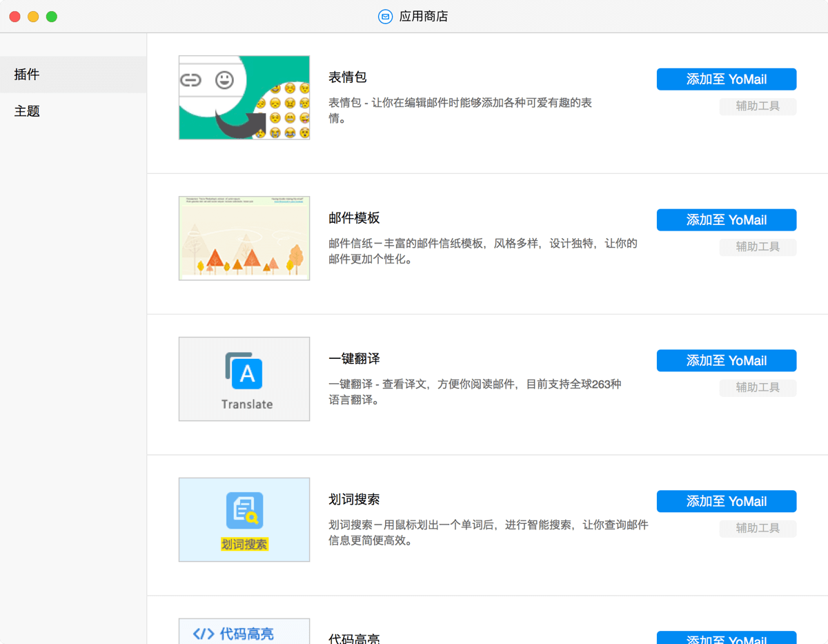
Task: Click the 划词搜索 description text
Action: [489, 533]
